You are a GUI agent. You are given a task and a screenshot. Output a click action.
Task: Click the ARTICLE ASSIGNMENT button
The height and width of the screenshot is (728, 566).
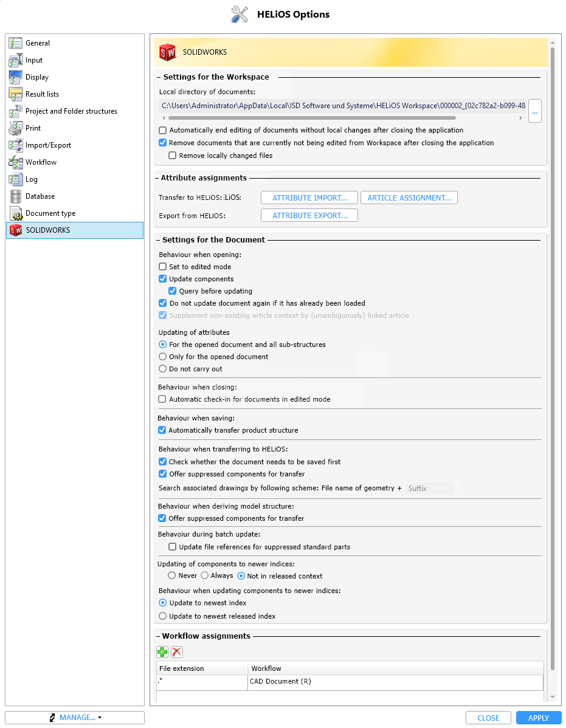click(x=409, y=197)
